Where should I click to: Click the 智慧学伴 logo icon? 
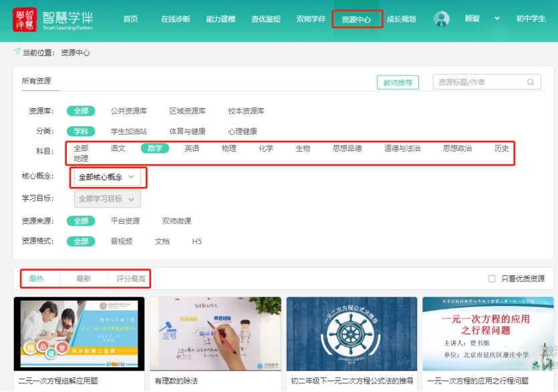25,19
